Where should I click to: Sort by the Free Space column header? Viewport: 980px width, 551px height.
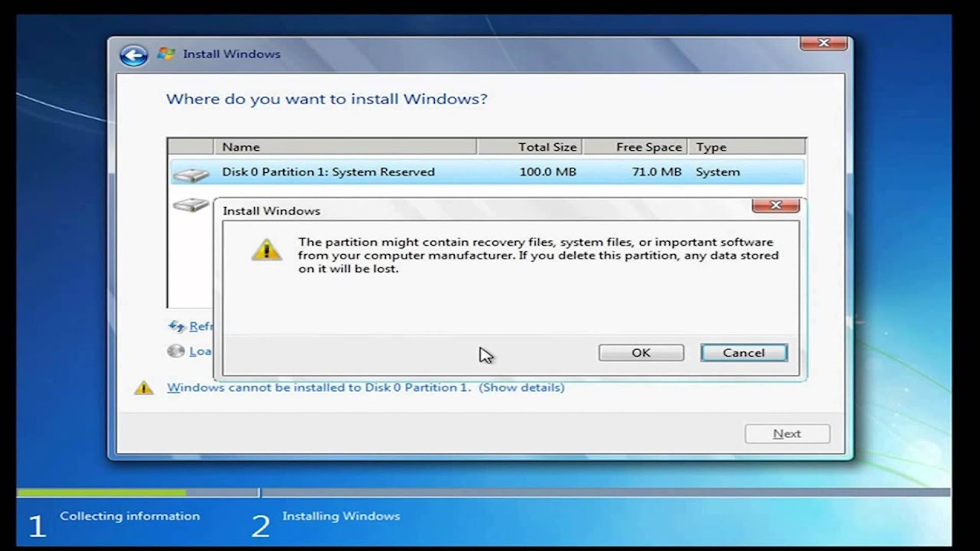click(x=635, y=147)
